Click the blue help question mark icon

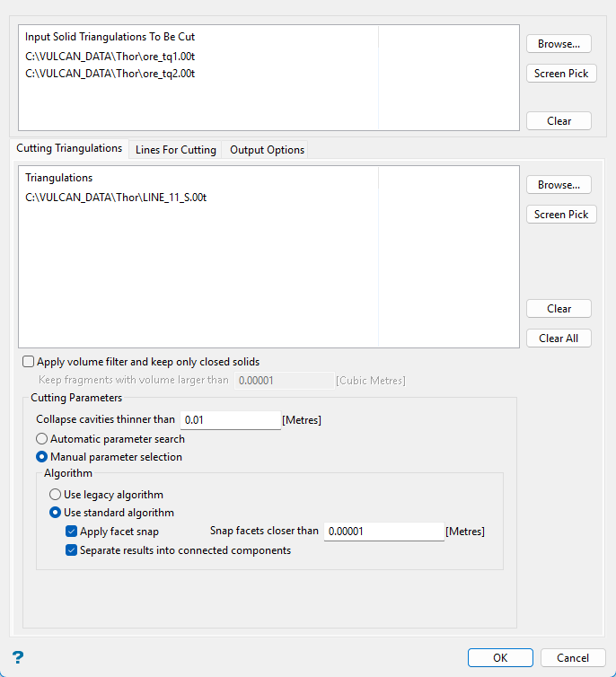[x=18, y=657]
